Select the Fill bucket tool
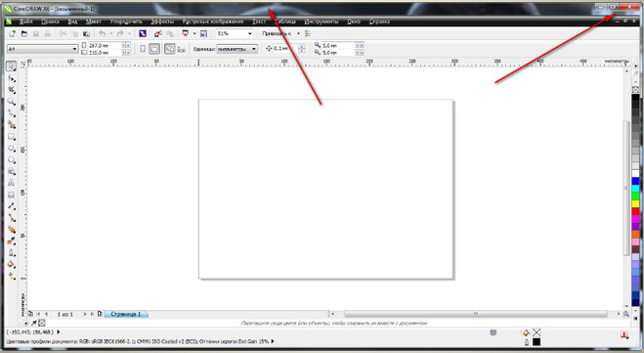Viewport: 644px width, 353px height. [x=12, y=265]
